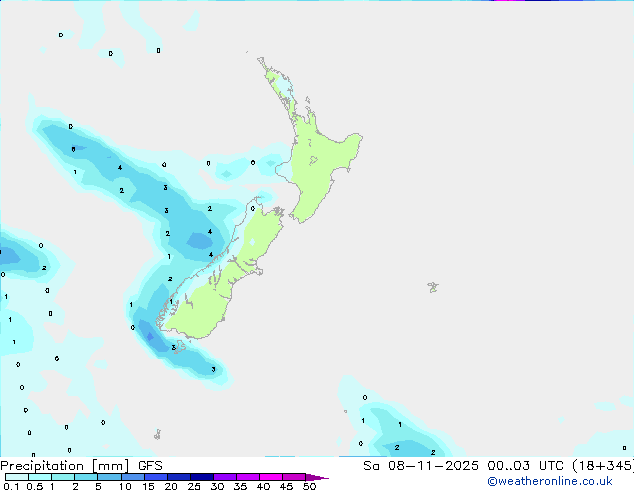Click the Chatham Islands outline on map

(433, 287)
